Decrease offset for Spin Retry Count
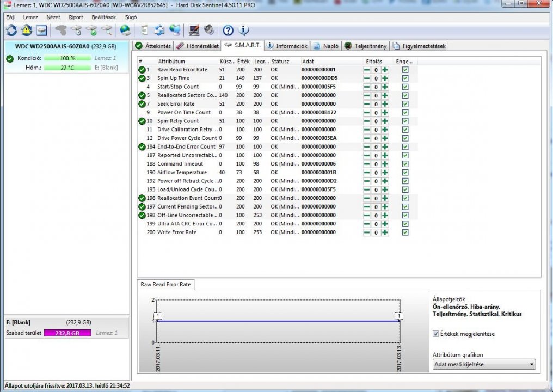This screenshot has width=553, height=392. tap(367, 121)
